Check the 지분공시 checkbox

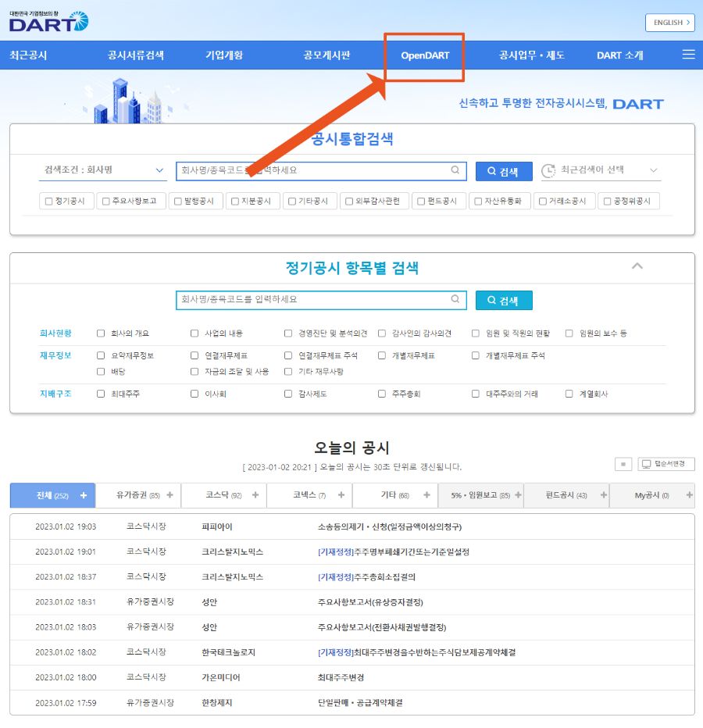(235, 201)
